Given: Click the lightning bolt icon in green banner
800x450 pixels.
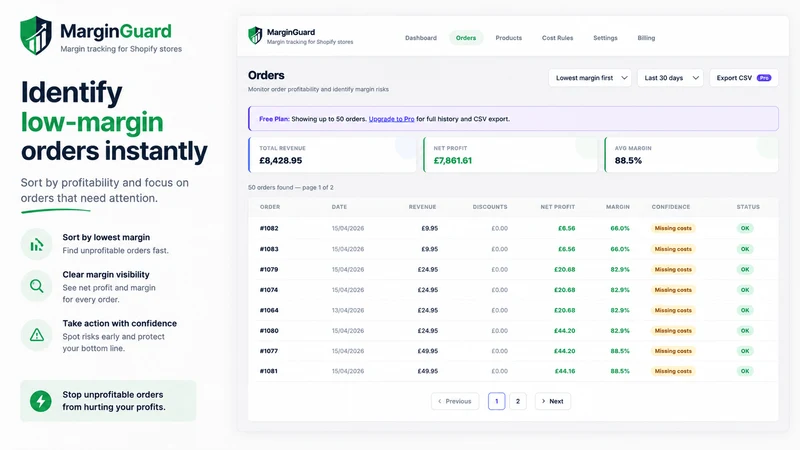Looking at the screenshot, I should coord(40,401).
